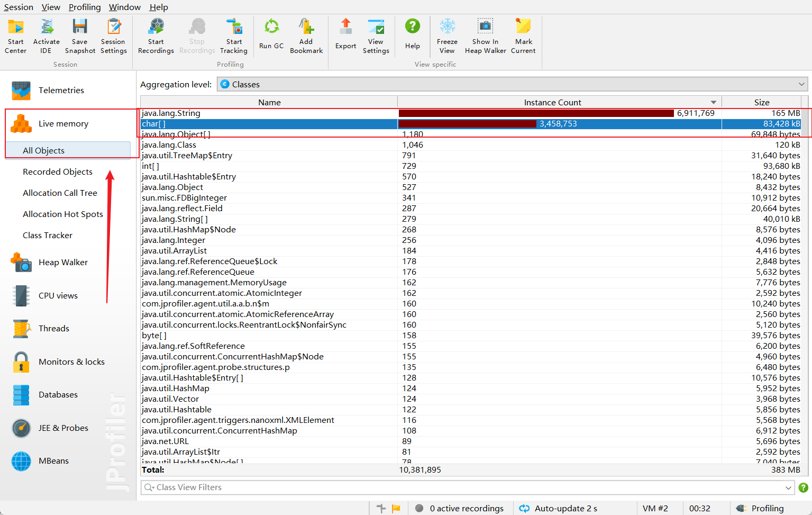This screenshot has height=515, width=812.
Task: Open the View menu
Action: (51, 7)
